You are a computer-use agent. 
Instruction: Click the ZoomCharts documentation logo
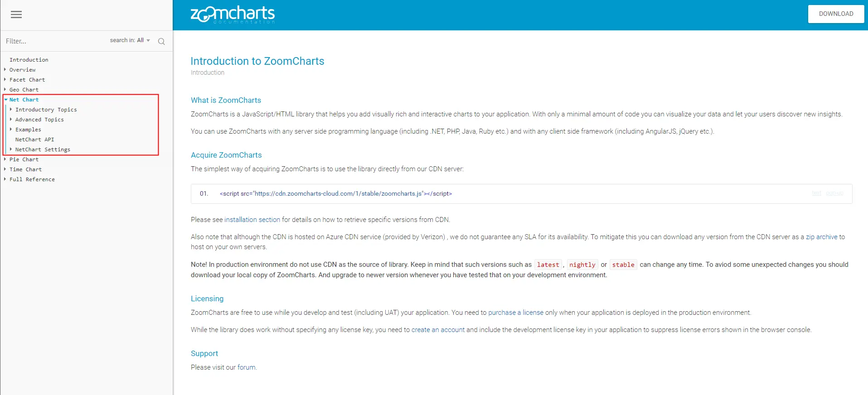point(233,14)
